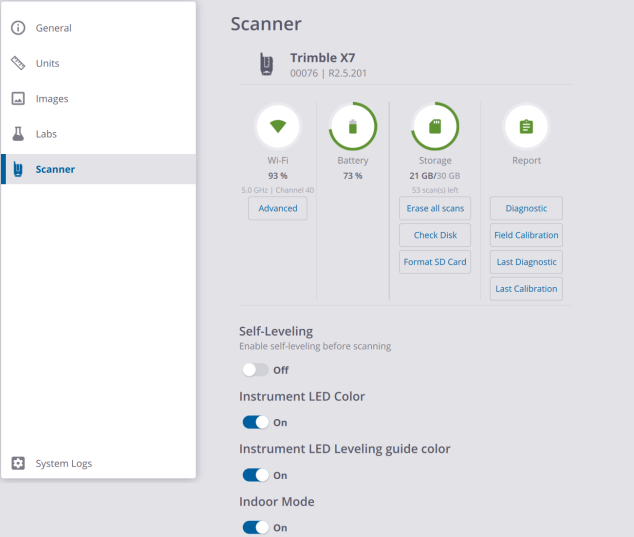Click the Units ruler icon in sidebar
634x537 pixels.
18,63
